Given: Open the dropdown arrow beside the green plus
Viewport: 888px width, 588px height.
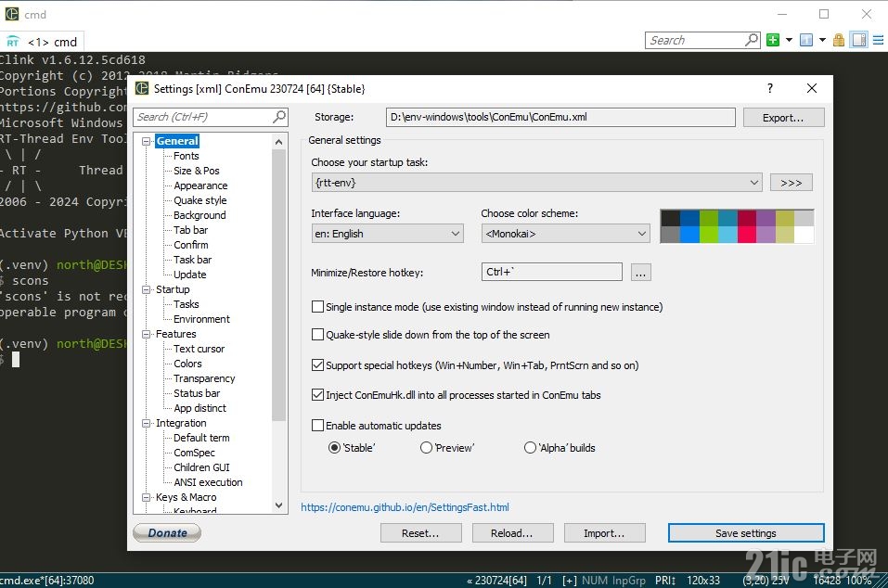Looking at the screenshot, I should point(789,40).
